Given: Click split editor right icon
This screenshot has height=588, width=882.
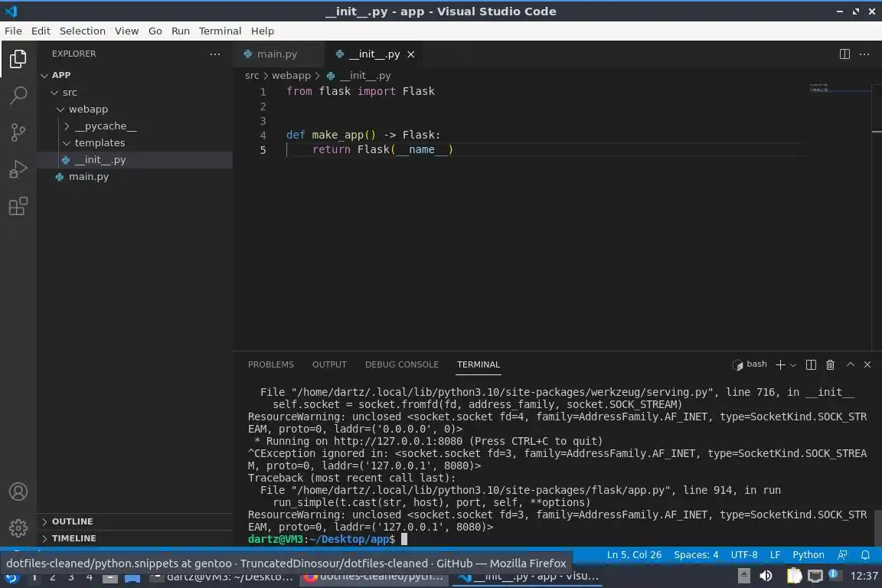Looking at the screenshot, I should [844, 54].
